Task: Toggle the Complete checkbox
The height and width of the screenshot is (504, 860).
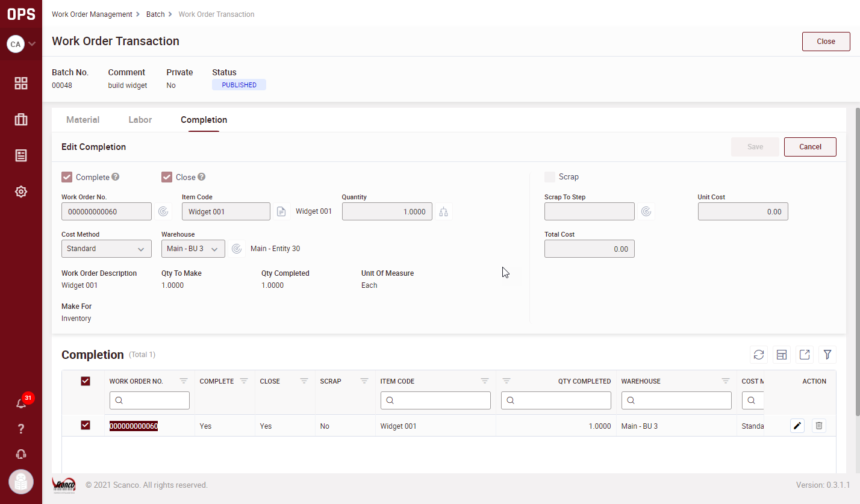Action: click(67, 177)
